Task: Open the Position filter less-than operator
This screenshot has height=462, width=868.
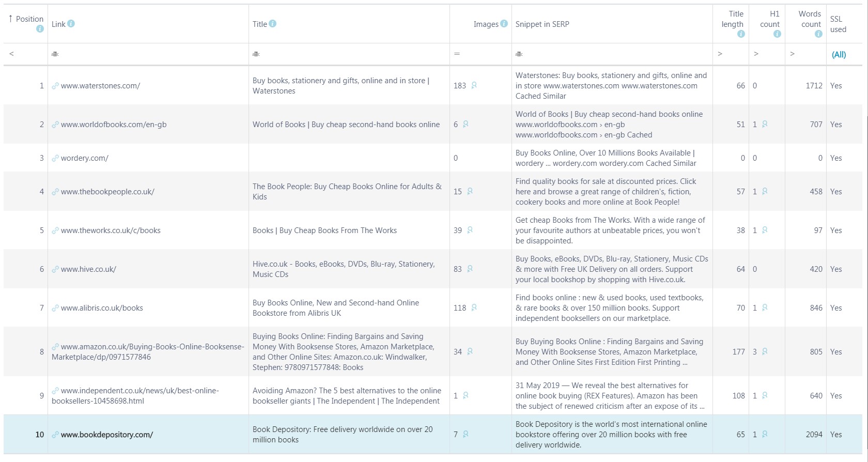Action: pyautogui.click(x=11, y=54)
